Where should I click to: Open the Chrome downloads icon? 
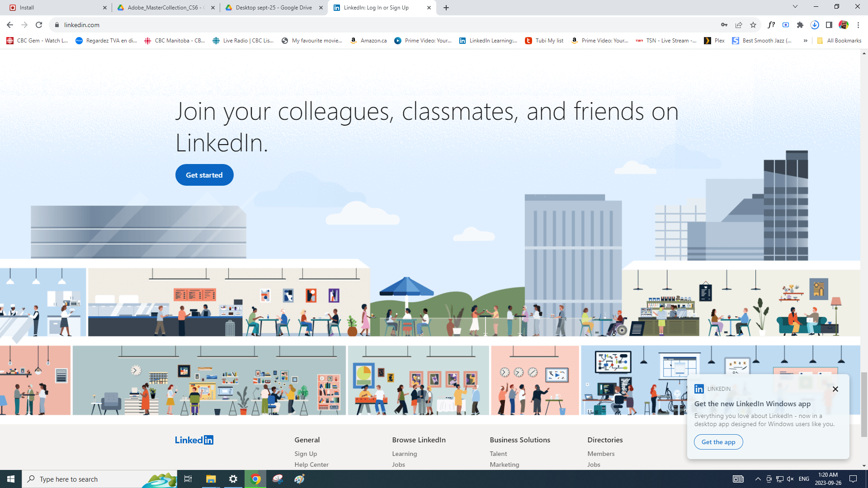[x=815, y=25]
